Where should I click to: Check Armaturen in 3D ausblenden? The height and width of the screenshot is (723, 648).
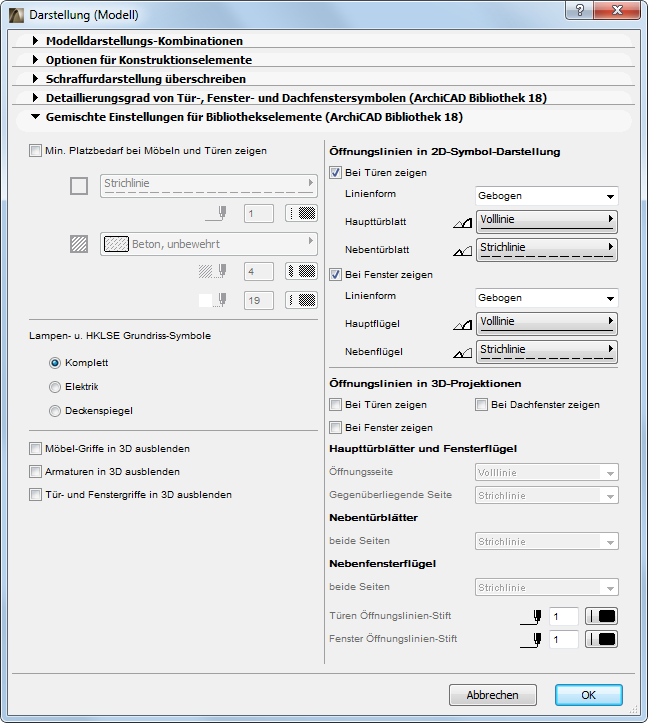click(35, 472)
